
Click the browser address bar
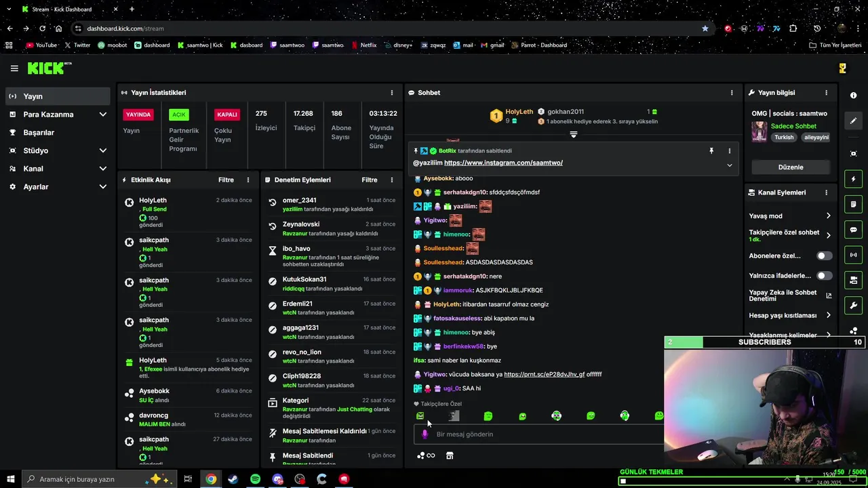387,28
